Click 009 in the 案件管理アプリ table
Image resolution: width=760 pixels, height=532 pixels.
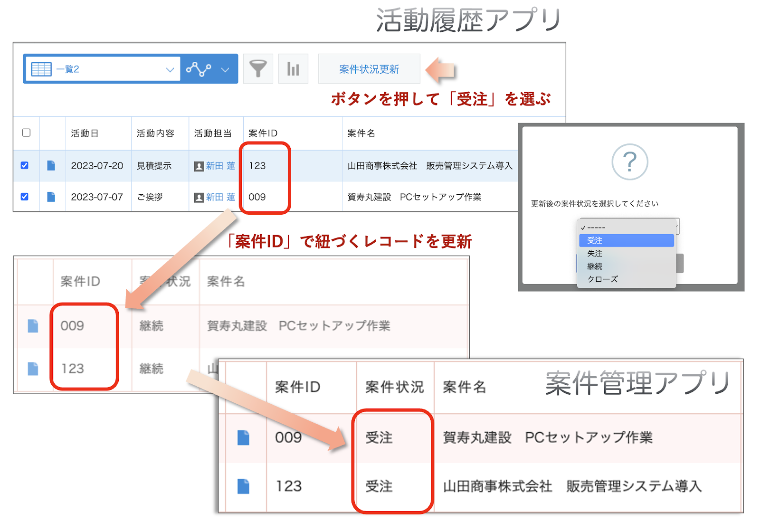(x=288, y=437)
